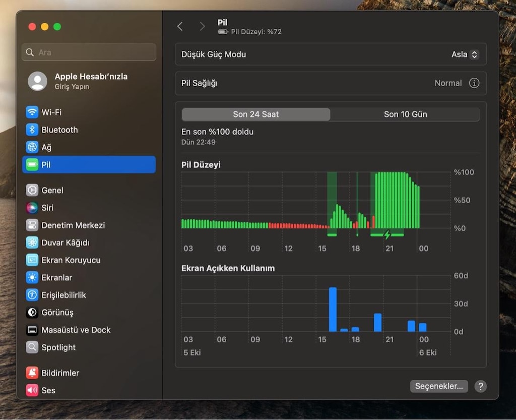Open the Ekranlar display icon
516x420 pixels.
coord(32,277)
